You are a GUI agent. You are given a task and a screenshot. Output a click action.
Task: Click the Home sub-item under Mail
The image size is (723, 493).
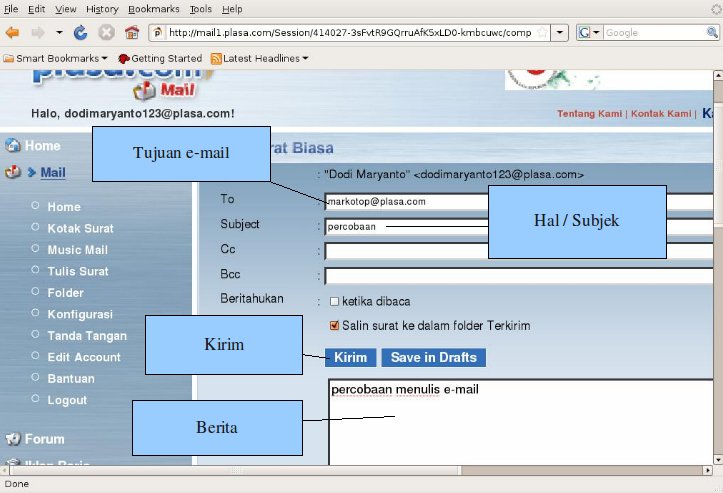[64, 207]
